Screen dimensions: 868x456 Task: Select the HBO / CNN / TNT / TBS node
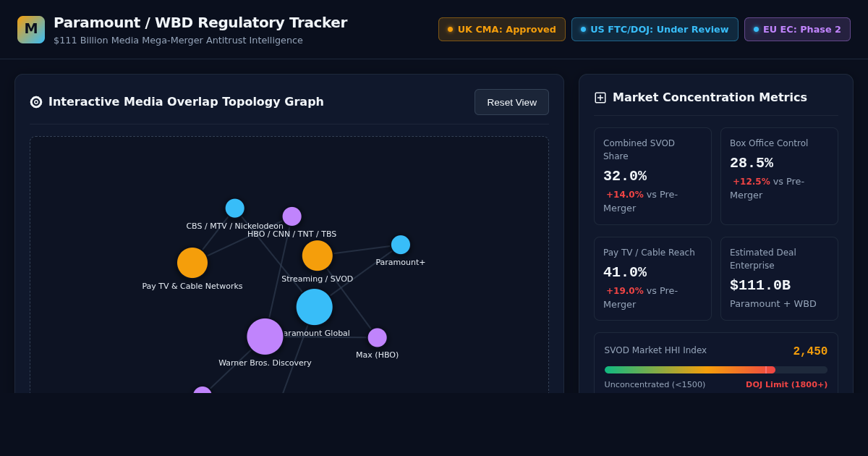pyautogui.click(x=292, y=216)
